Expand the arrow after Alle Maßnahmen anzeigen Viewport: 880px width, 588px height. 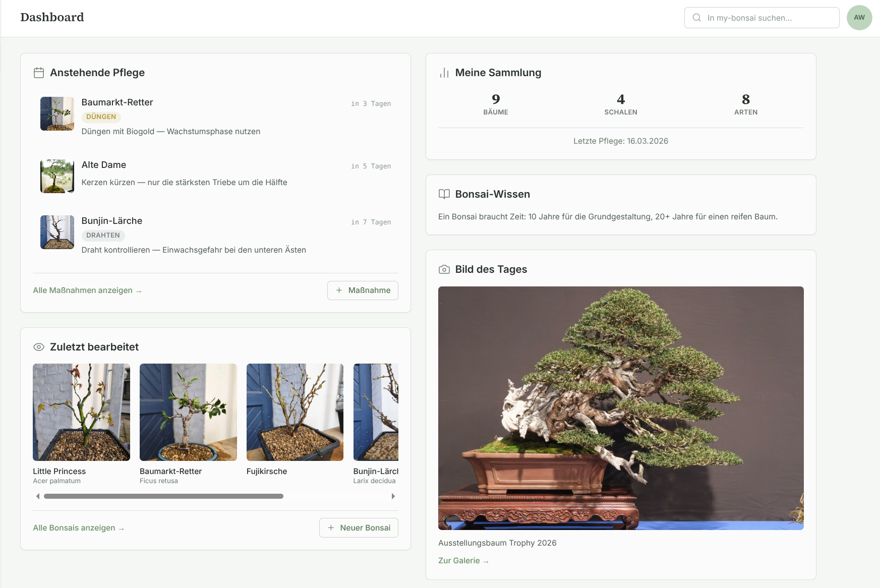[x=139, y=290]
